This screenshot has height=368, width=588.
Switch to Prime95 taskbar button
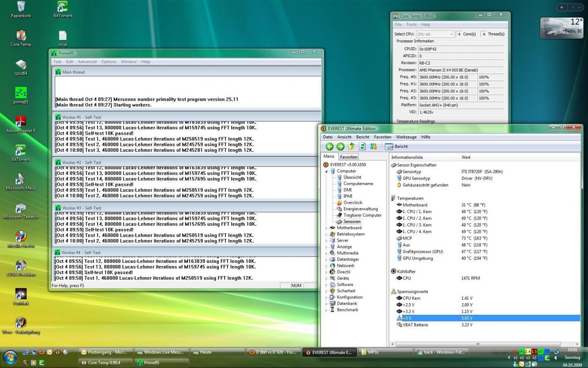[161, 363]
